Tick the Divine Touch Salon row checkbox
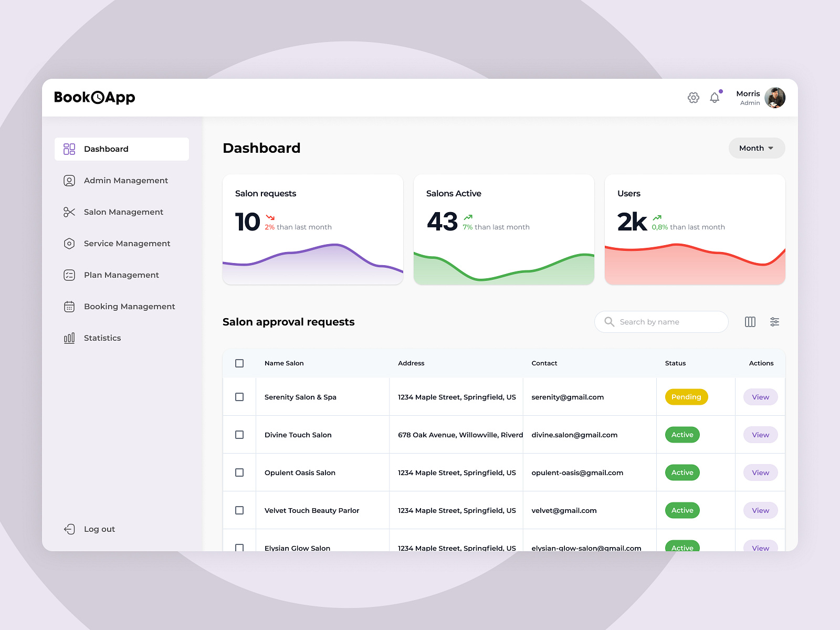The height and width of the screenshot is (630, 840). click(x=239, y=435)
